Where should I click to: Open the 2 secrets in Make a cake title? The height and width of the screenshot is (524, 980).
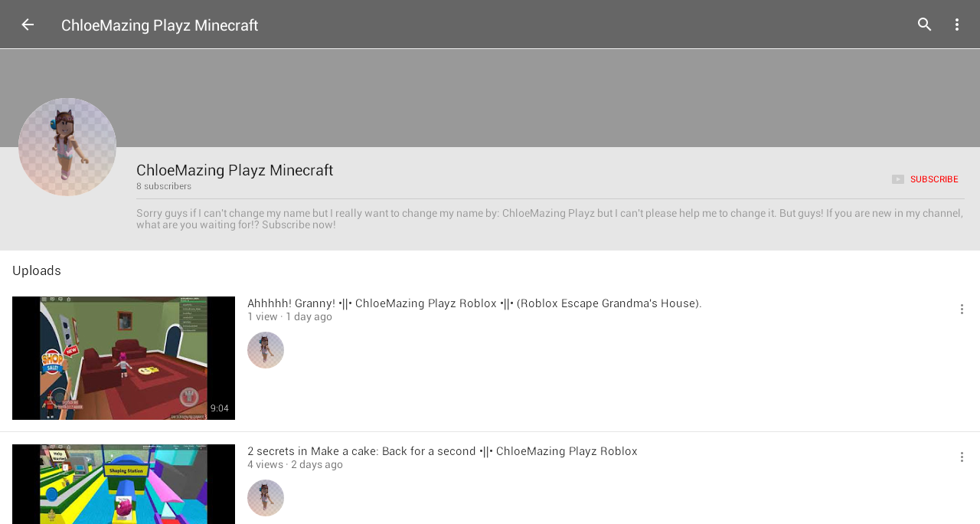(x=442, y=451)
